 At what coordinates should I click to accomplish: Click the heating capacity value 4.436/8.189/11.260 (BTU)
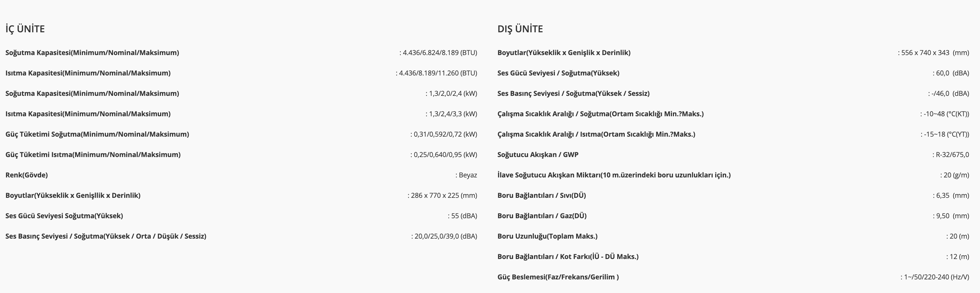pos(437,73)
